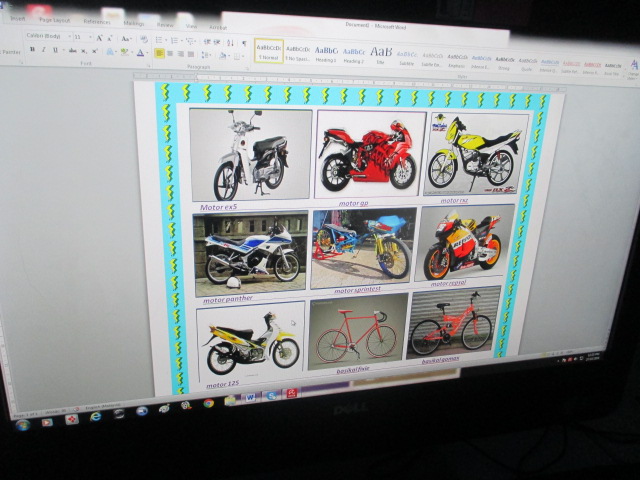The image size is (640, 480).
Task: Click the Underline button
Action: 55,50
